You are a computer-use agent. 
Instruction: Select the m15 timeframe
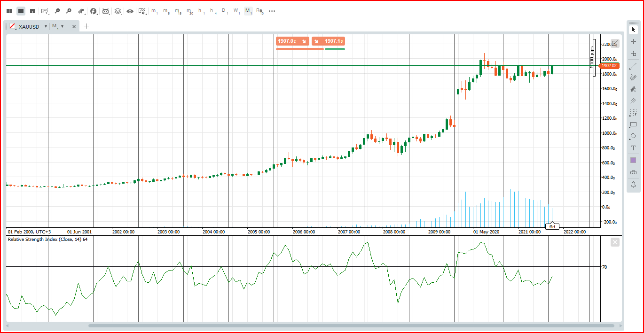178,11
